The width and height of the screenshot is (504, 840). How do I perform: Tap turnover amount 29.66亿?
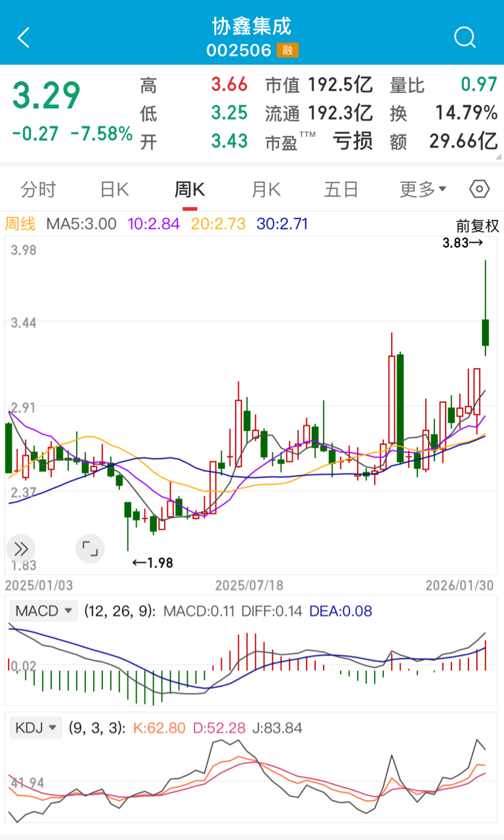point(463,140)
